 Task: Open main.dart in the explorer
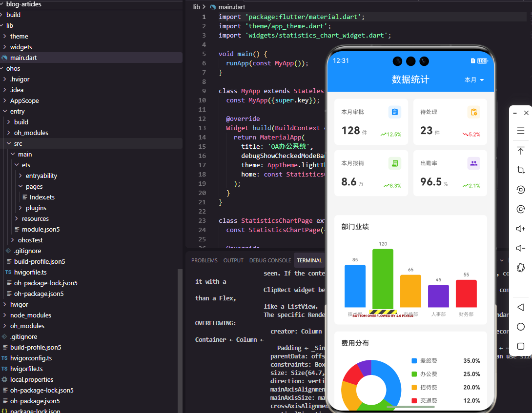[91, 58]
